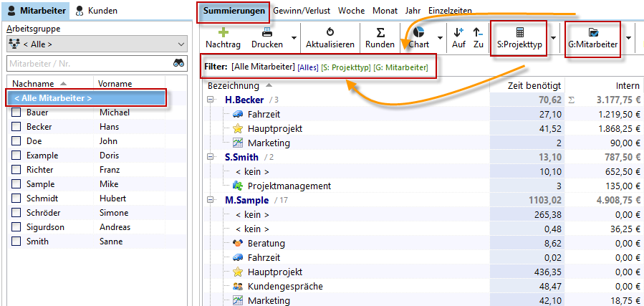The width and height of the screenshot is (644, 306).
Task: Open the Chart pie icon
Action: click(x=419, y=33)
